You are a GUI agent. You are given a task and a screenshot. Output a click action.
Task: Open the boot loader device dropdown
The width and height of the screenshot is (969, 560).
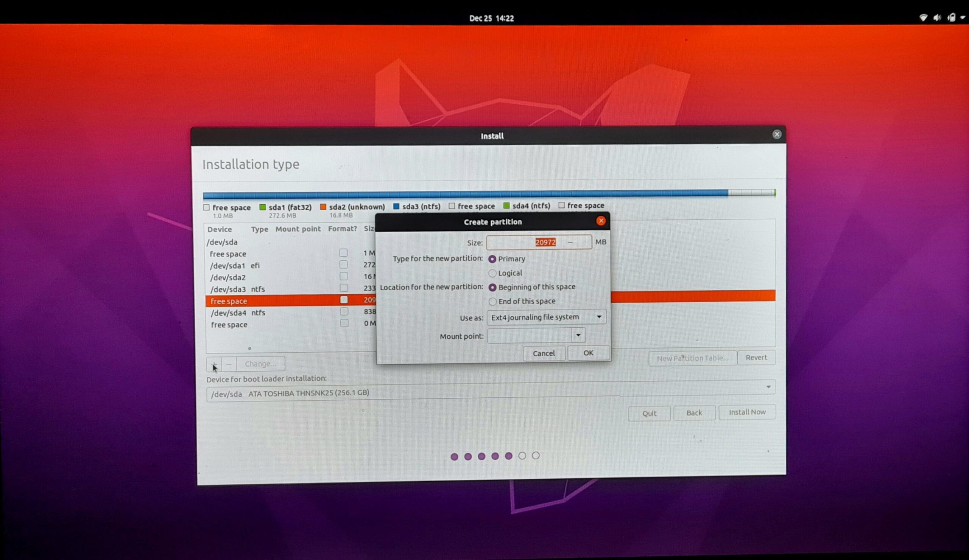(768, 387)
